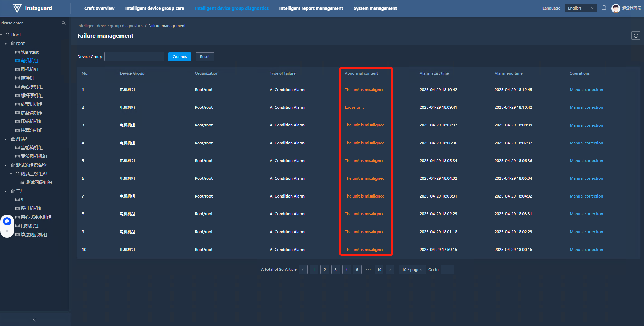Screen dimensions: 644x326
Task: Open the 10 / page size dropdown
Action: tap(412, 270)
